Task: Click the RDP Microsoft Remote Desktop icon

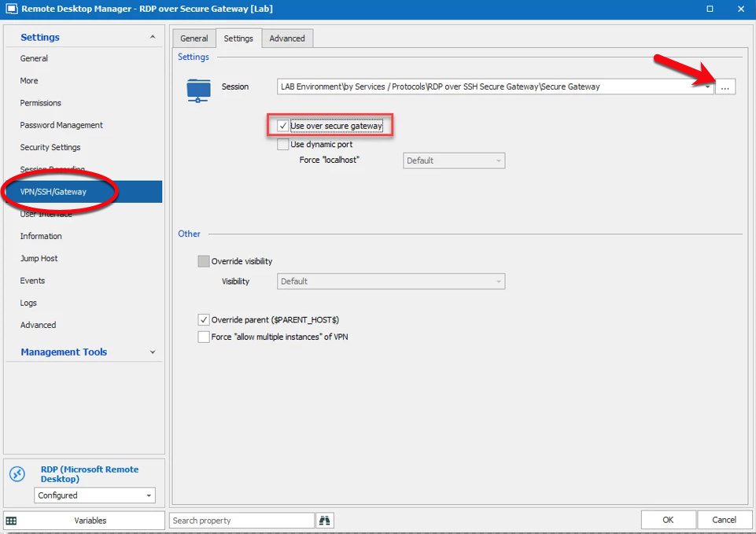Action: pyautogui.click(x=17, y=474)
